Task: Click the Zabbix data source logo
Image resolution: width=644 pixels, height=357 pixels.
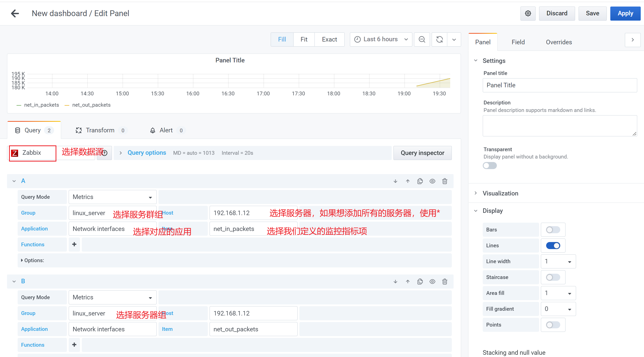Action: [15, 153]
